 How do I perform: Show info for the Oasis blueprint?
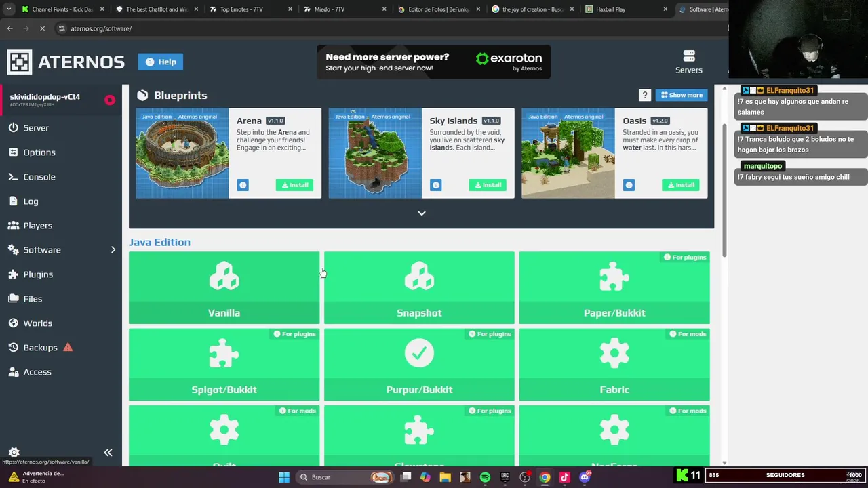coord(629,185)
